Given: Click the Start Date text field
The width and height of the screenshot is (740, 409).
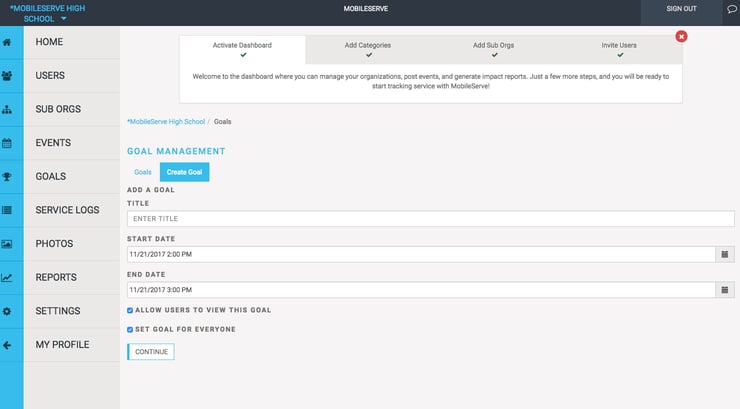Looking at the screenshot, I should [421, 254].
